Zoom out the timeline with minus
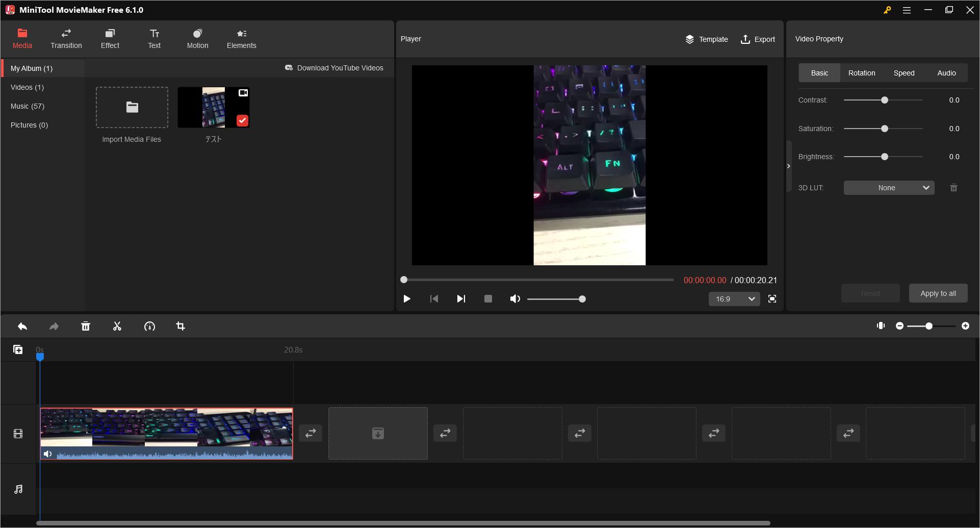This screenshot has height=528, width=980. click(x=899, y=326)
